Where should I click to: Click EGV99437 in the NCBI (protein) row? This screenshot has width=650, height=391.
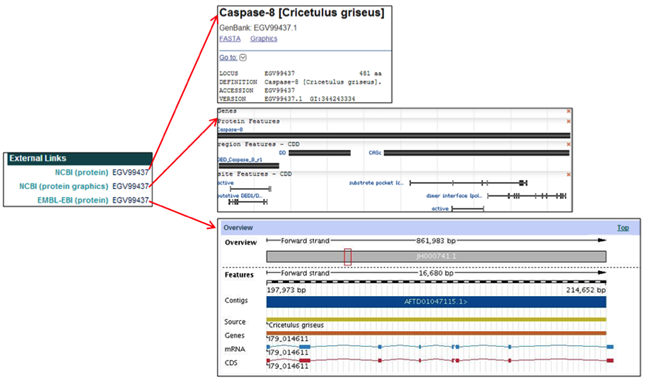tap(130, 172)
